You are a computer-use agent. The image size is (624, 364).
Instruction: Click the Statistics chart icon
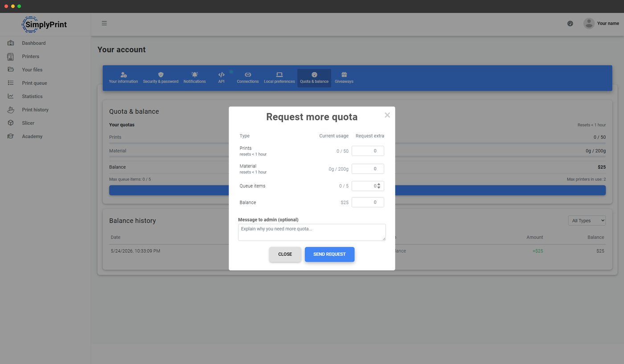coord(11,96)
